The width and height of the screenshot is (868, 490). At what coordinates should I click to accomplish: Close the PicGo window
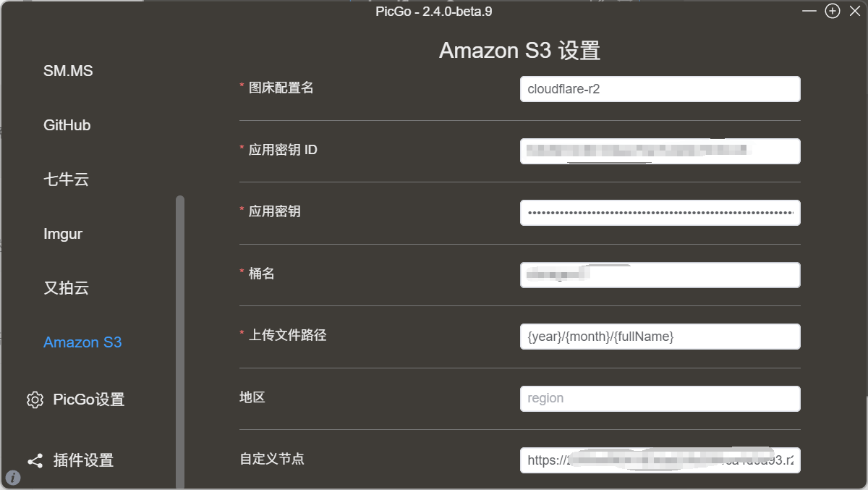pyautogui.click(x=855, y=11)
